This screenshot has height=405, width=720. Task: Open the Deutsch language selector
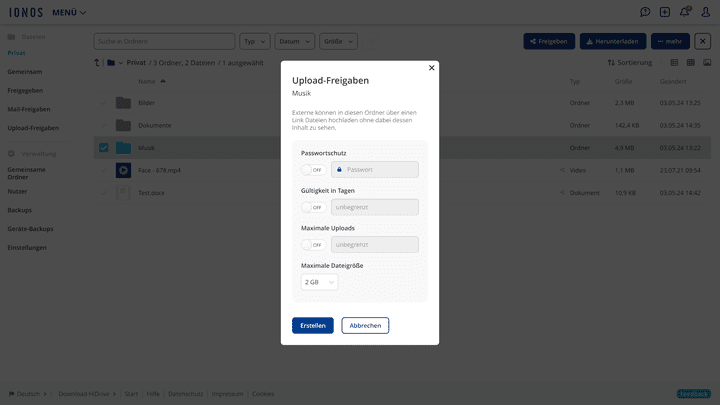(x=28, y=394)
